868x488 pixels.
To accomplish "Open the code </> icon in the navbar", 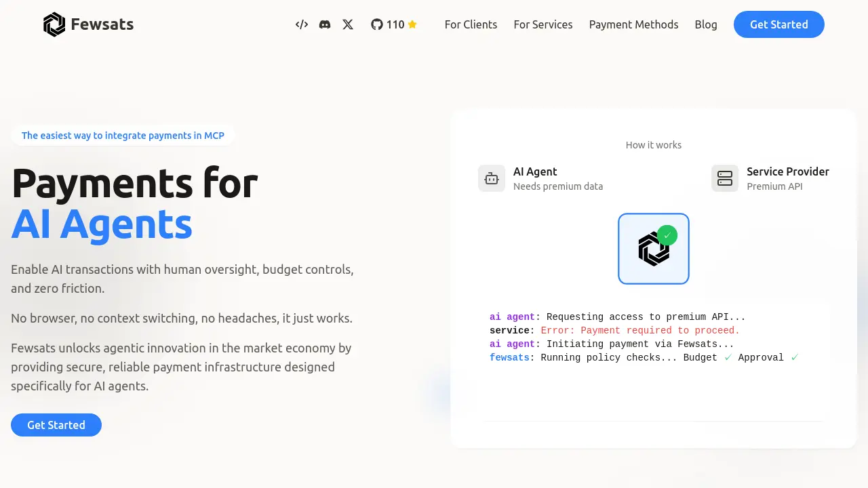I will click(x=301, y=24).
